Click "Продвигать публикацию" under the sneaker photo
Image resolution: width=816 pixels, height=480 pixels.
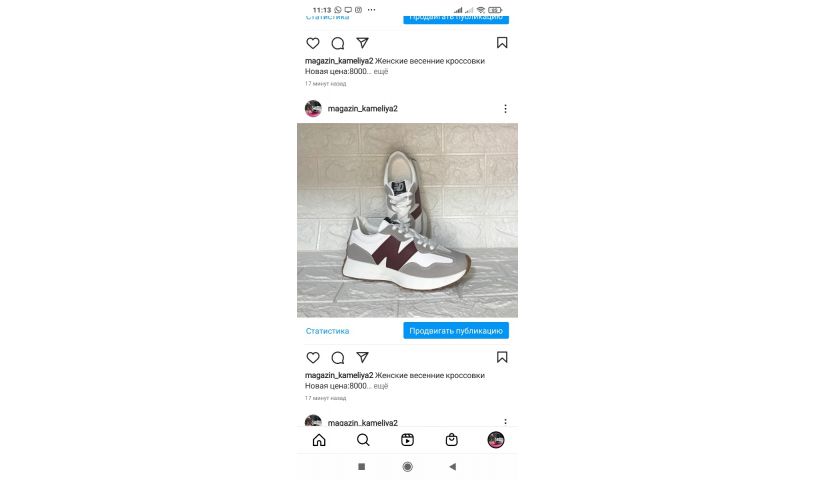pyautogui.click(x=456, y=331)
